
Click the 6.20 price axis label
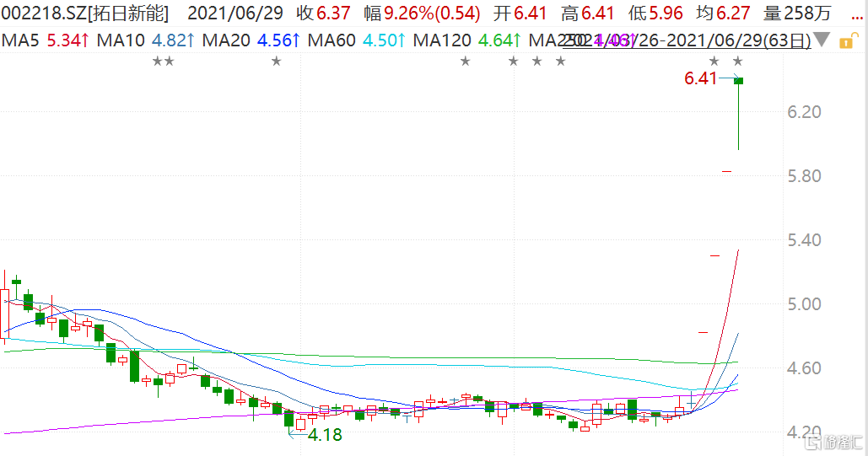(804, 112)
